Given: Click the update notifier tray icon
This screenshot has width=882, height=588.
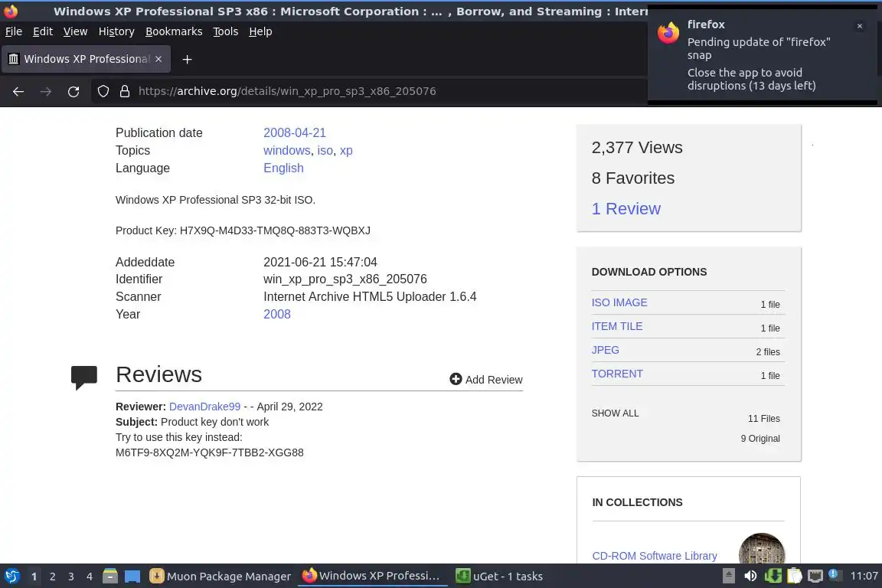Looking at the screenshot, I should click(835, 575).
